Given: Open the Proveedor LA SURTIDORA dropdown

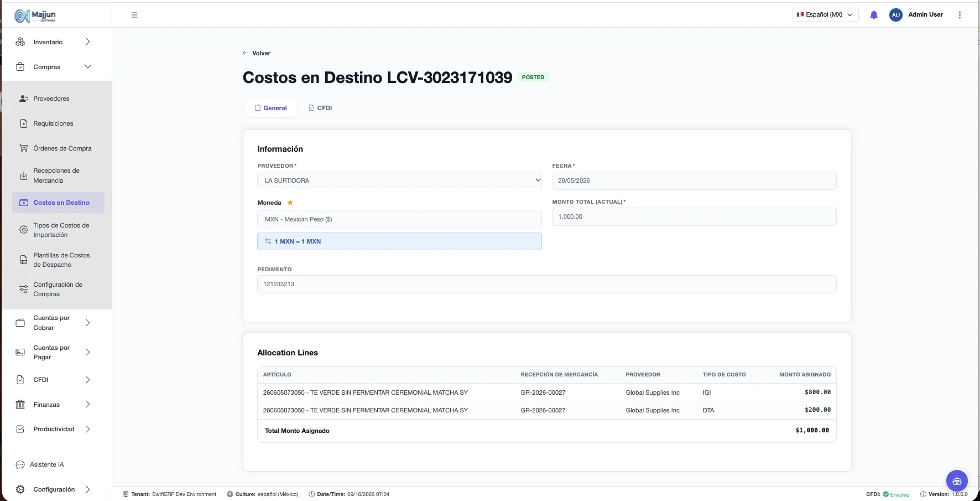Looking at the screenshot, I should tap(399, 180).
